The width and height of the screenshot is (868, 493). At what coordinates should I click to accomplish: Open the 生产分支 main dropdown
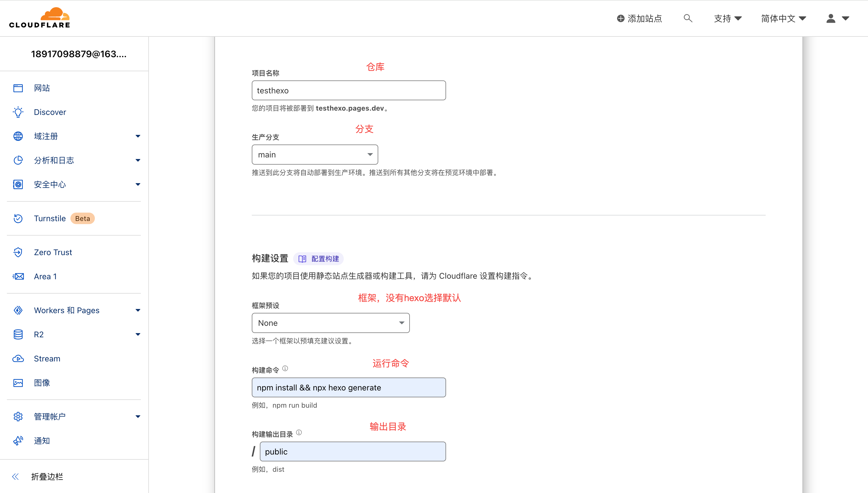[x=315, y=155]
